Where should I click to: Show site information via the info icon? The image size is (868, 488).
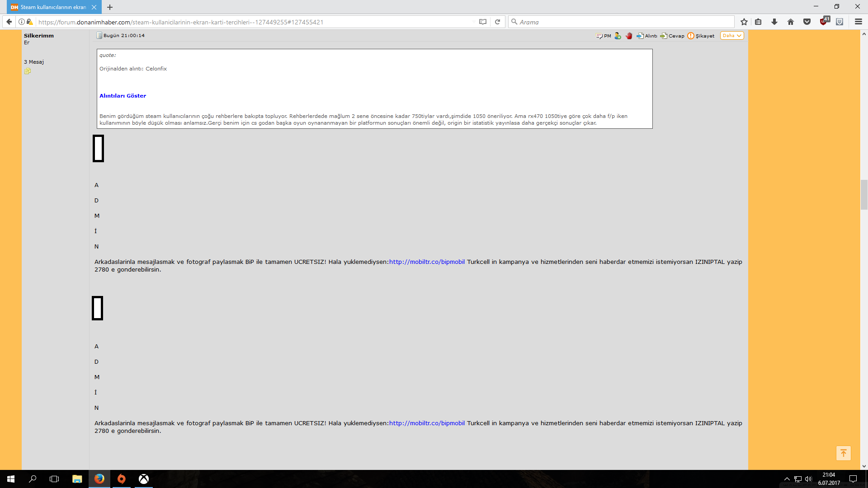pos(22,22)
